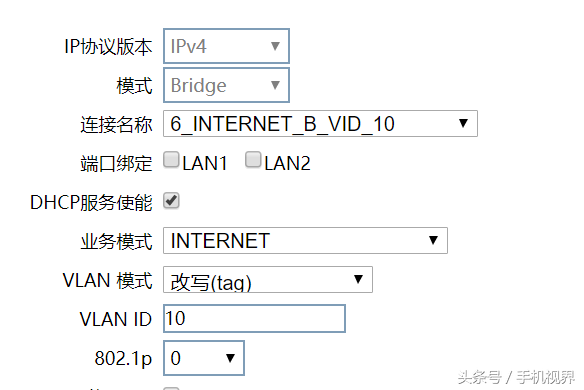Check the LAN1 port binding checkbox
Screen dimensions: 584x390
tap(171, 159)
